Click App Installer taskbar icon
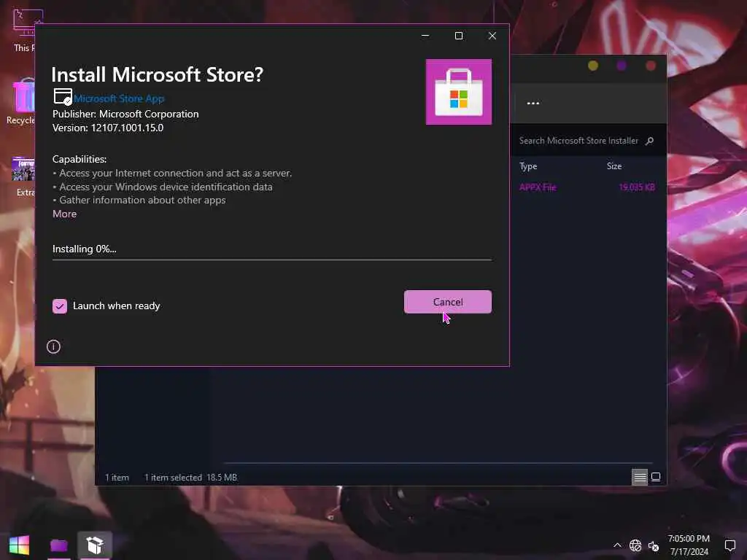 [95, 545]
